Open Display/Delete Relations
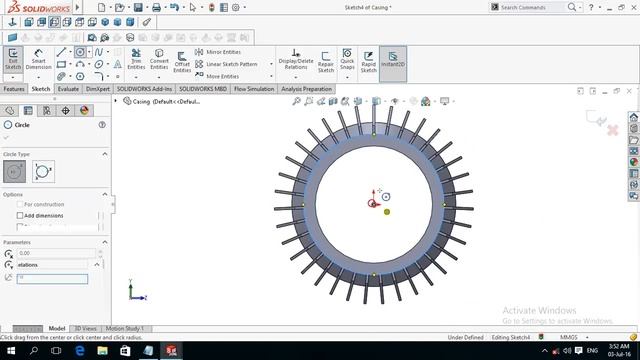Viewport: 640px width, 360px height. coord(296,59)
